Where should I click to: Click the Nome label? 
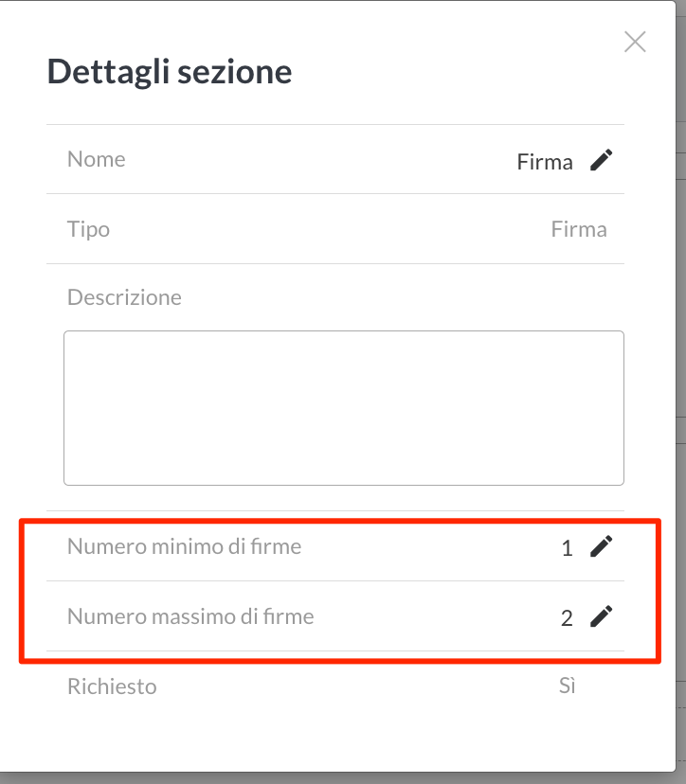pos(97,159)
